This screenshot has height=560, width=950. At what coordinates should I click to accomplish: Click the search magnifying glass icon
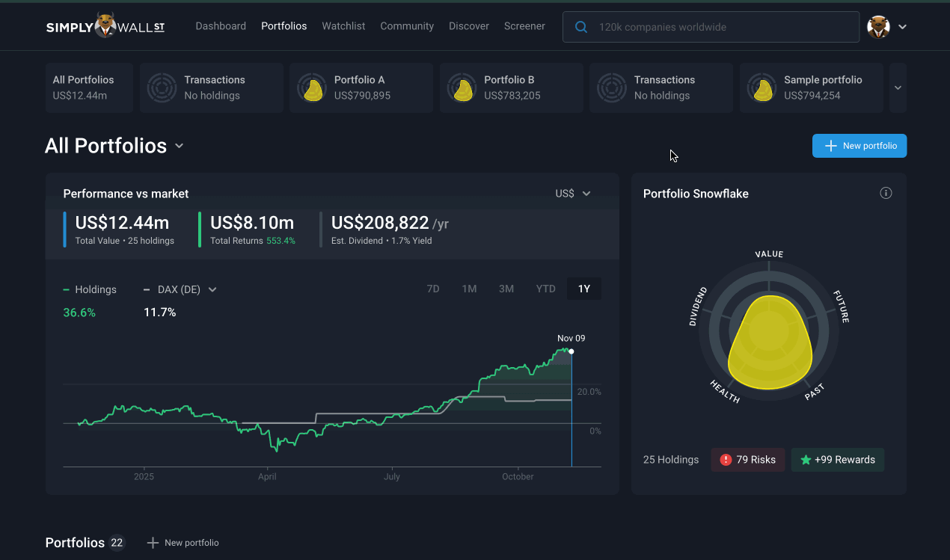click(581, 27)
